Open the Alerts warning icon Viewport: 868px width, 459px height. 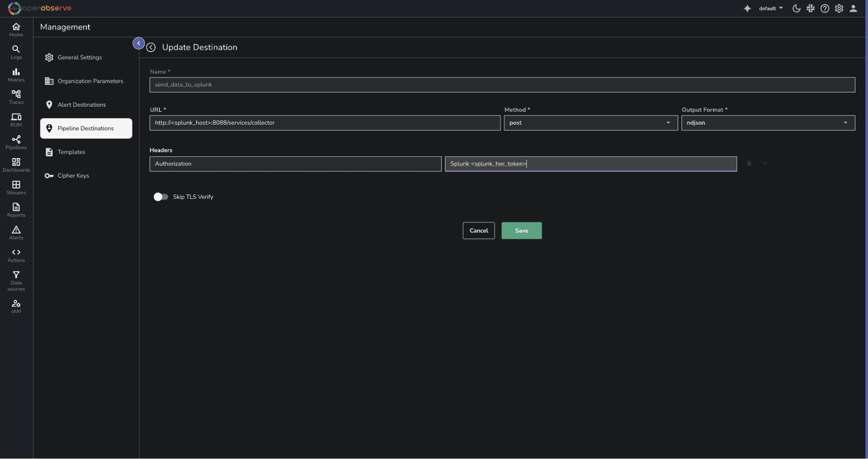tap(16, 232)
